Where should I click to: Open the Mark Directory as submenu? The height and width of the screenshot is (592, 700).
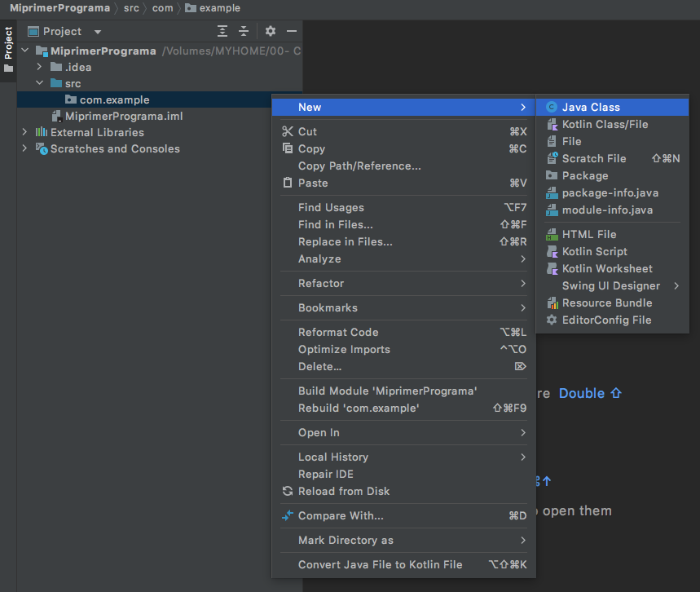click(x=403, y=540)
